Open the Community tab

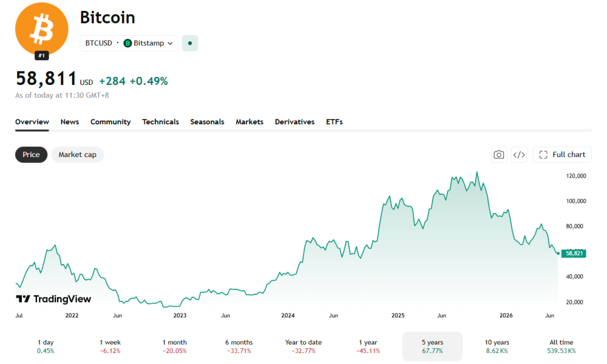[110, 122]
